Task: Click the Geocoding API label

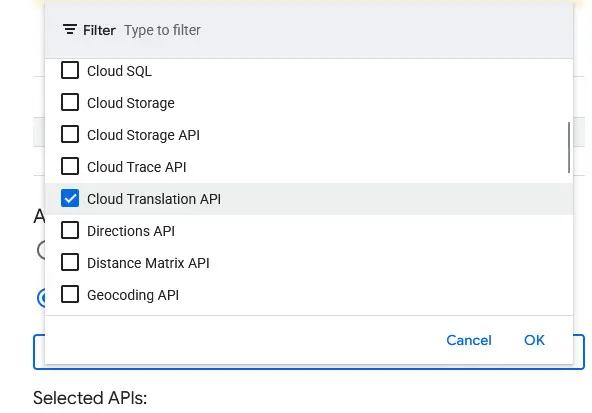Action: (133, 295)
